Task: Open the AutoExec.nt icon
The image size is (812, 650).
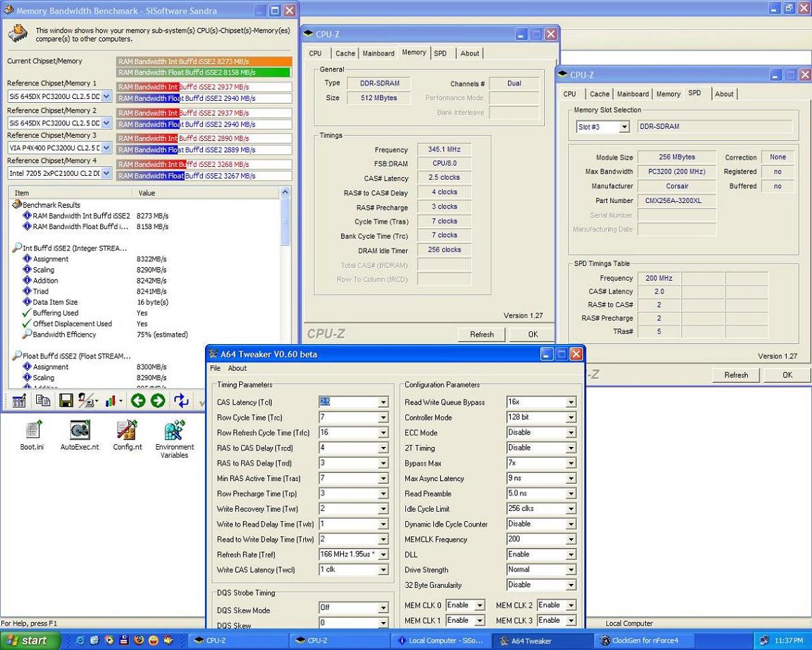Action: pyautogui.click(x=79, y=435)
